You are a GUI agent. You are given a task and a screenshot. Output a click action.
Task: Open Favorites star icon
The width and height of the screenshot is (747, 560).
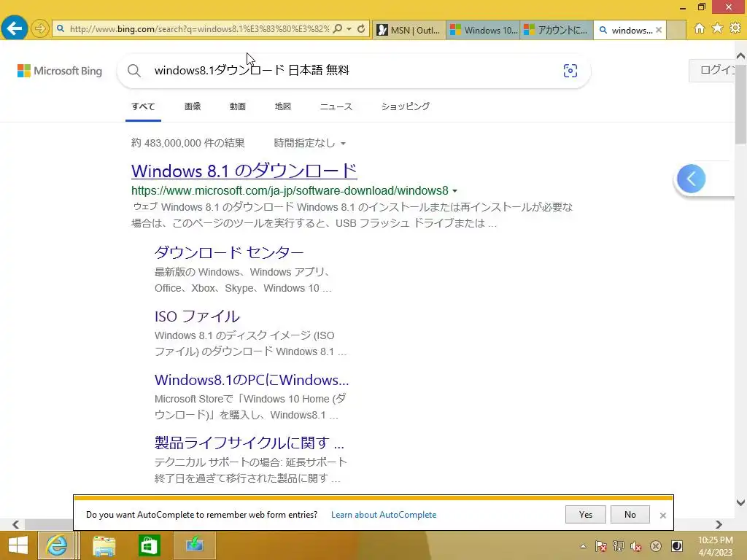[x=717, y=28]
